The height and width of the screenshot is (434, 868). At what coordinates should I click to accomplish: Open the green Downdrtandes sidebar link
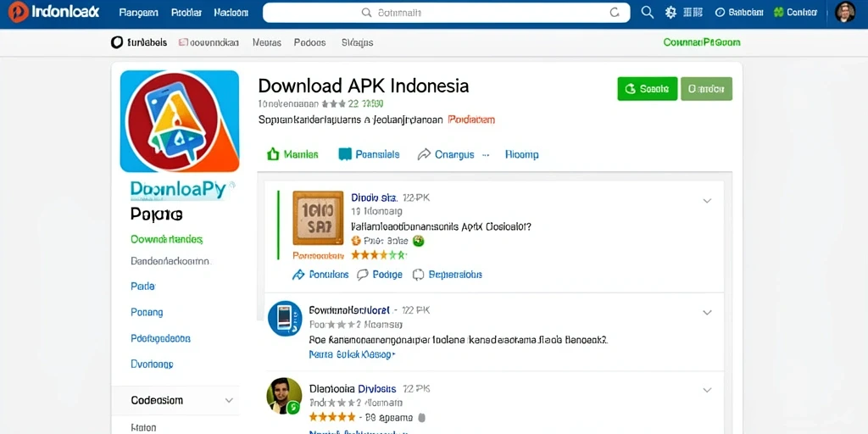click(167, 240)
